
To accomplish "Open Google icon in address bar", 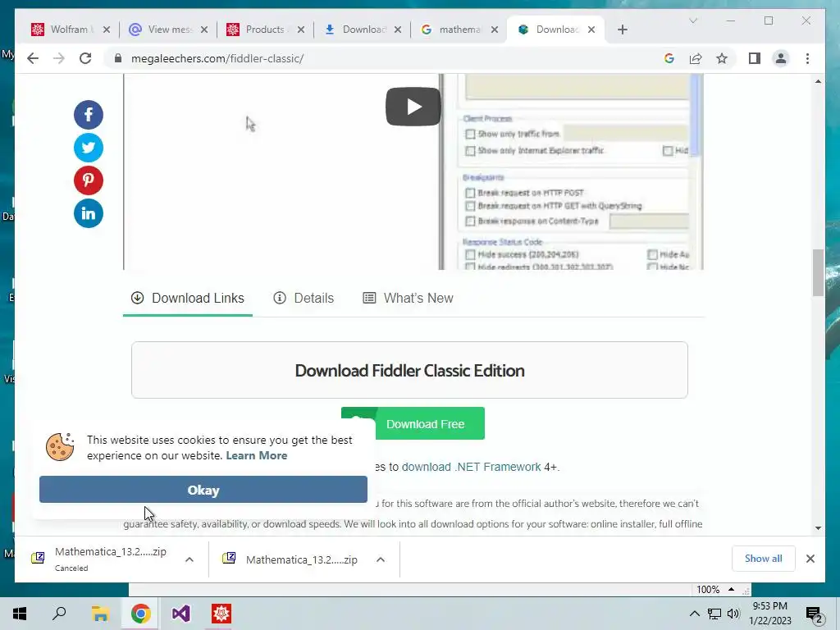I will pos(669,58).
